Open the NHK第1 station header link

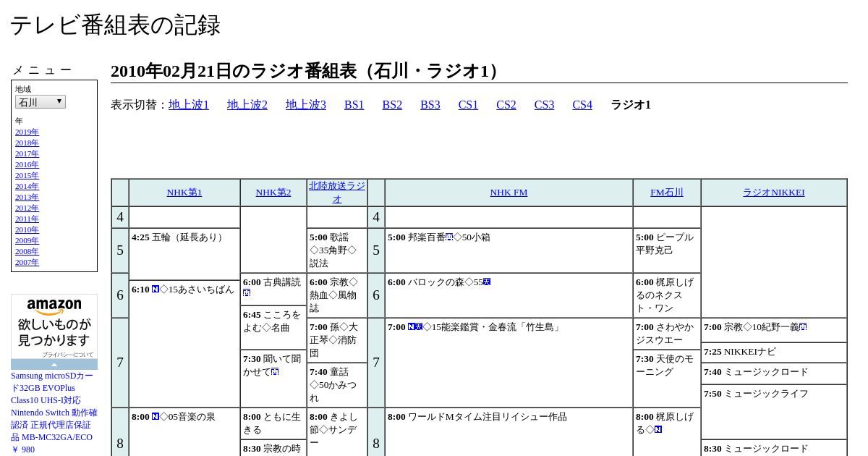(x=184, y=193)
